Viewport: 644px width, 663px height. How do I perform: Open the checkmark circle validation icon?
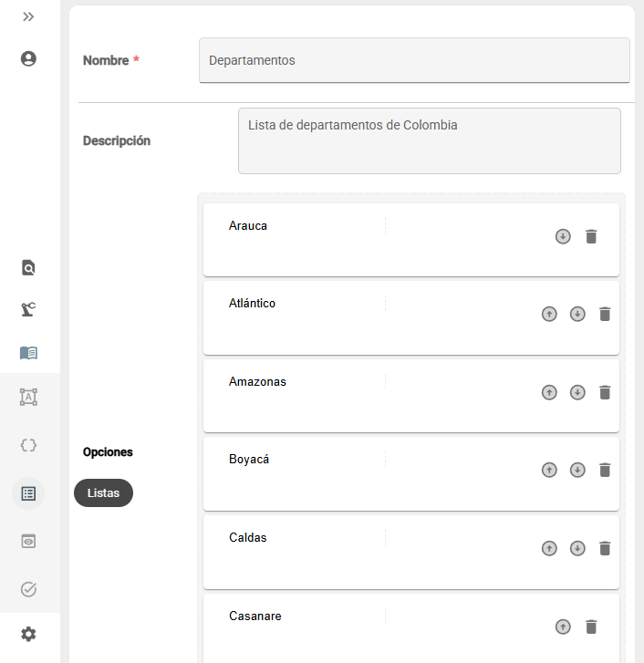click(28, 589)
